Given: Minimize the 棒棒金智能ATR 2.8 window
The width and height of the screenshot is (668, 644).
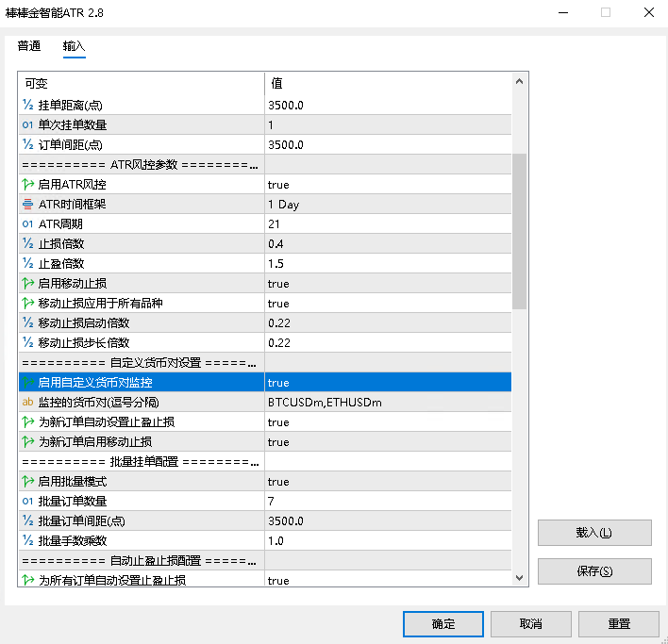Looking at the screenshot, I should (x=563, y=12).
